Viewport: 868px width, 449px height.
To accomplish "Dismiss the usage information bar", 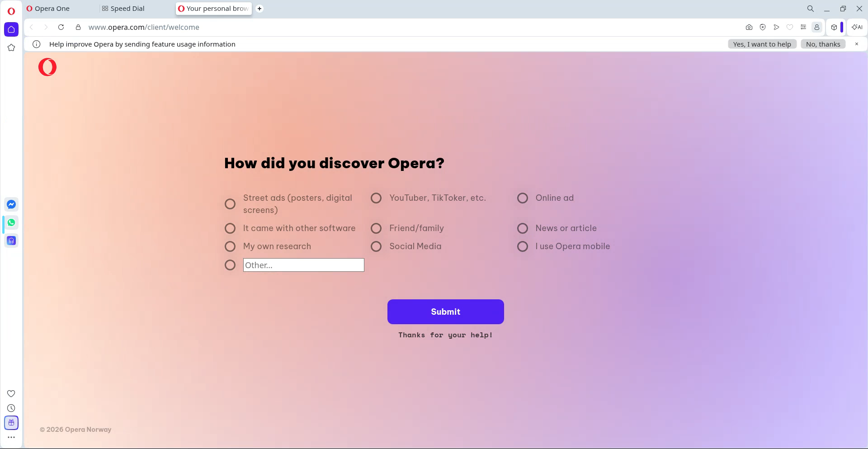I will coord(857,44).
